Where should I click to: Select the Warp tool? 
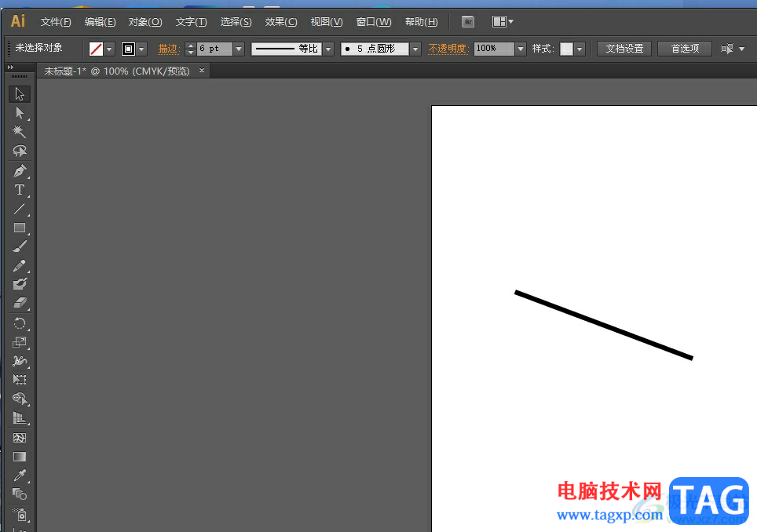click(x=20, y=361)
